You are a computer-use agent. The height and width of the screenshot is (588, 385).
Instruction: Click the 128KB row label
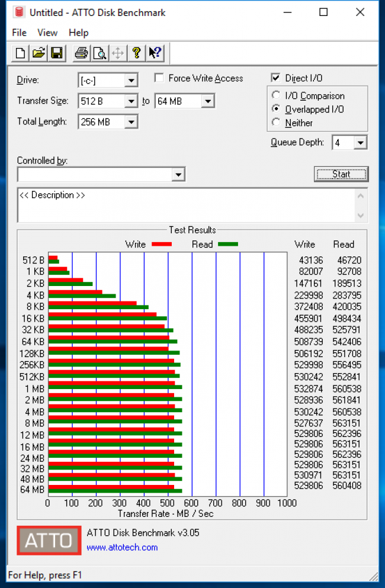coord(32,354)
